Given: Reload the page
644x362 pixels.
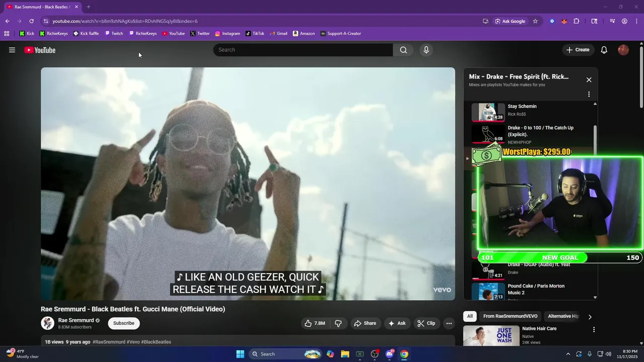Looking at the screenshot, I should (x=31, y=21).
